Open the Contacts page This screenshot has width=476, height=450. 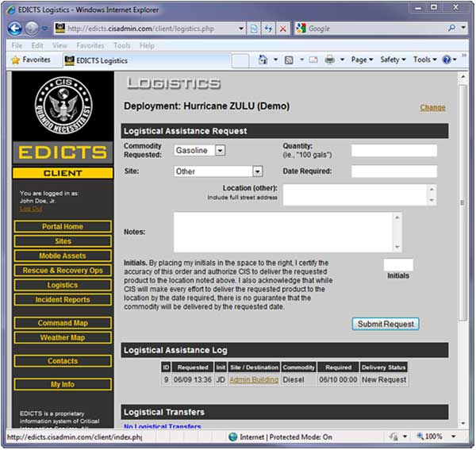[x=63, y=361]
